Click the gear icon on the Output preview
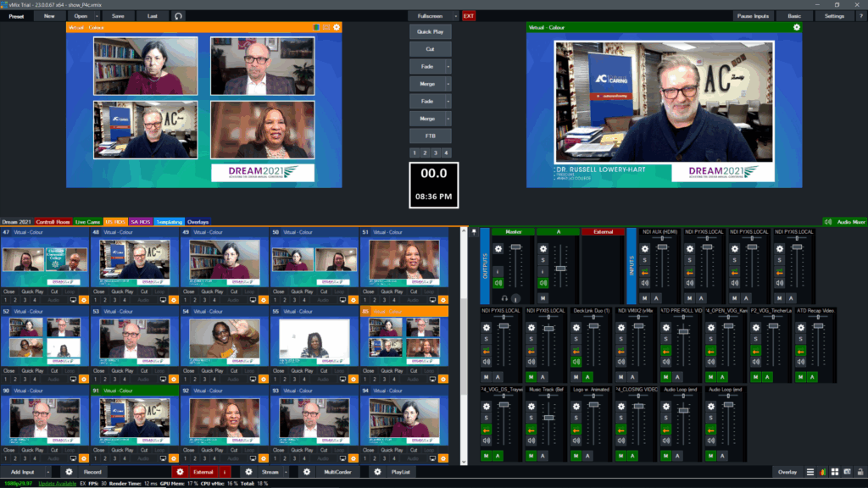Viewport: 868px width, 488px height. 796,27
